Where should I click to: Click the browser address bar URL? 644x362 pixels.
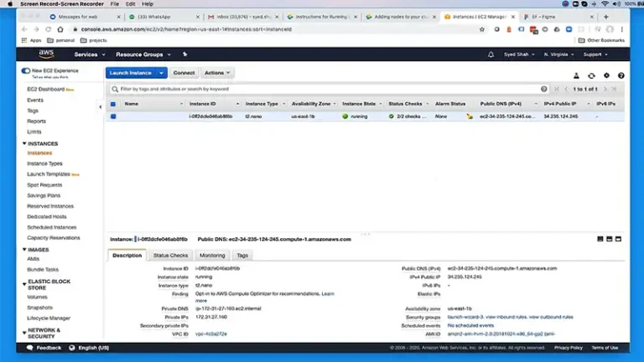click(186, 29)
